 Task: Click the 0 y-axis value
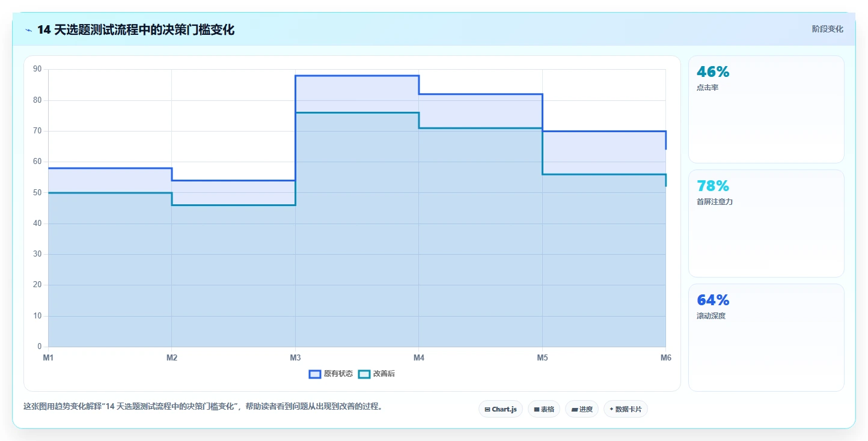40,347
